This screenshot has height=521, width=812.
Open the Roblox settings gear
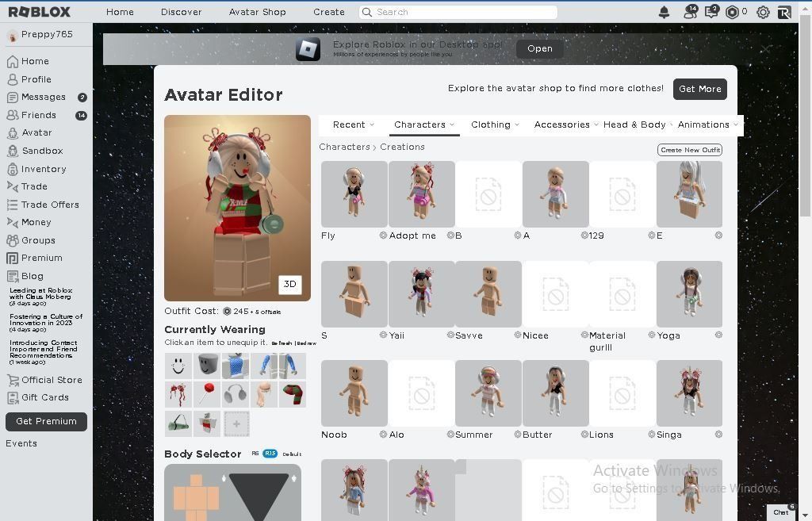click(762, 11)
